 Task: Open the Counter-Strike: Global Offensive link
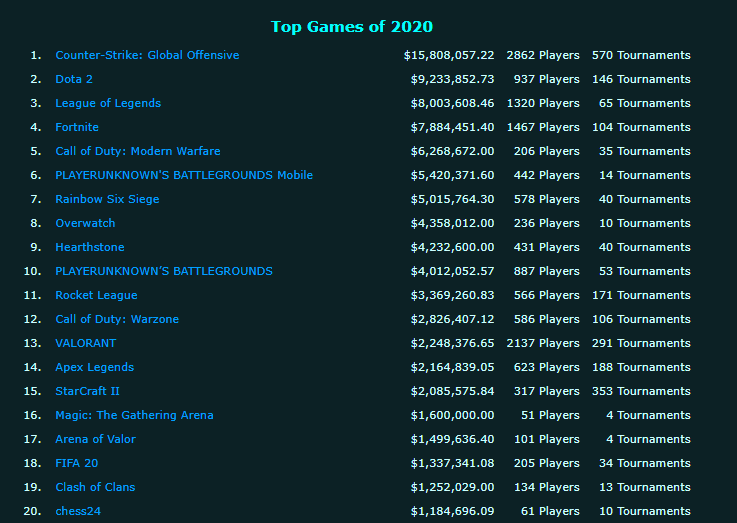pos(147,55)
